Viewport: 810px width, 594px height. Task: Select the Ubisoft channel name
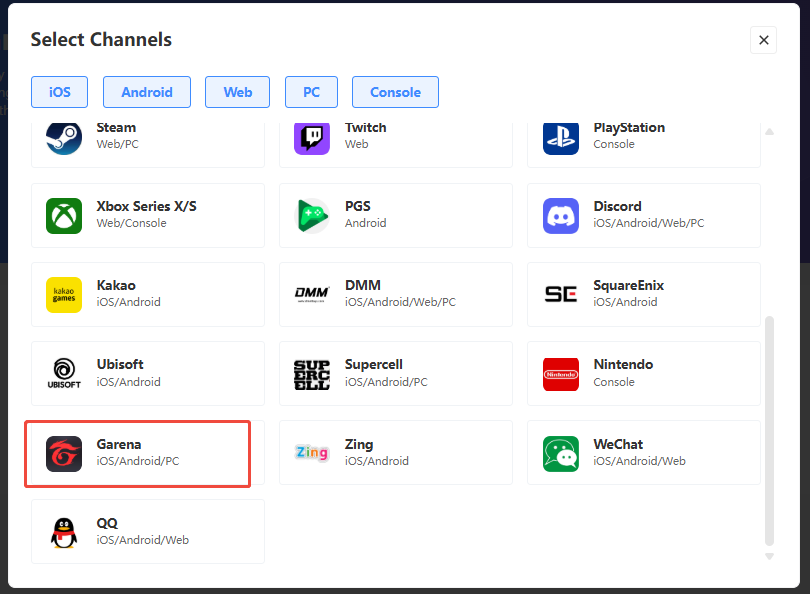(120, 364)
